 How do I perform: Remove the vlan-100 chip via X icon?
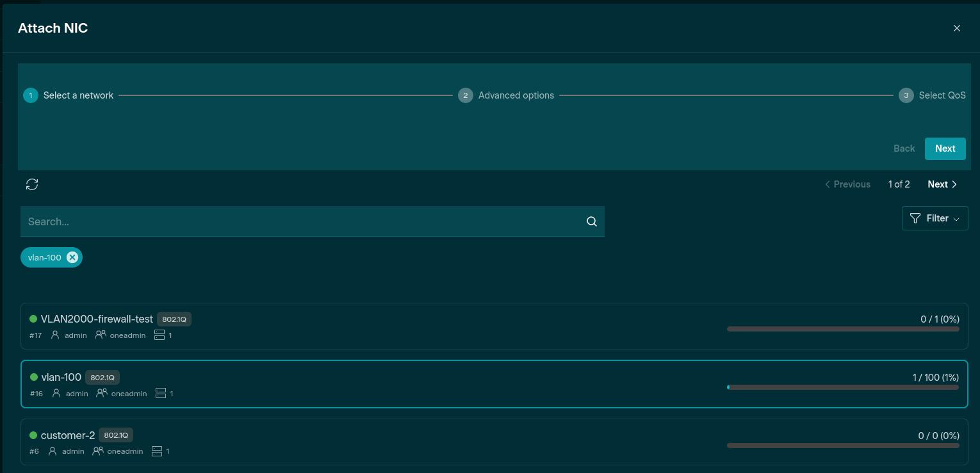pyautogui.click(x=72, y=257)
